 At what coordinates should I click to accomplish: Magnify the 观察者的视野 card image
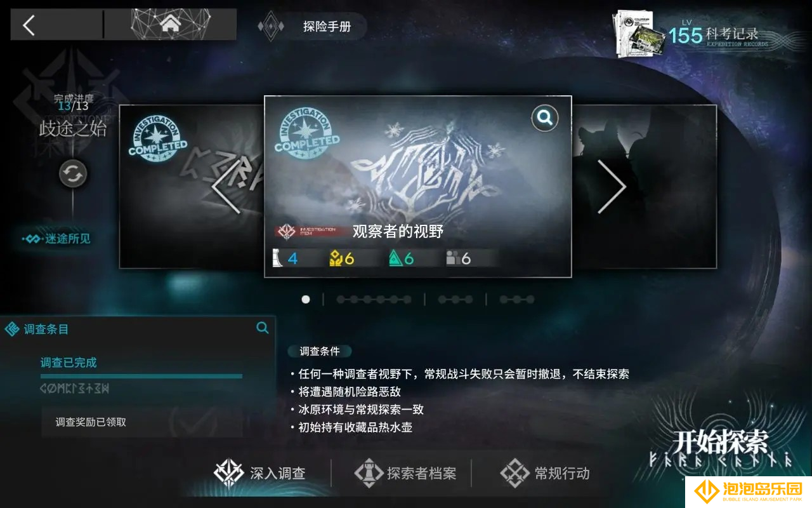[x=544, y=117]
